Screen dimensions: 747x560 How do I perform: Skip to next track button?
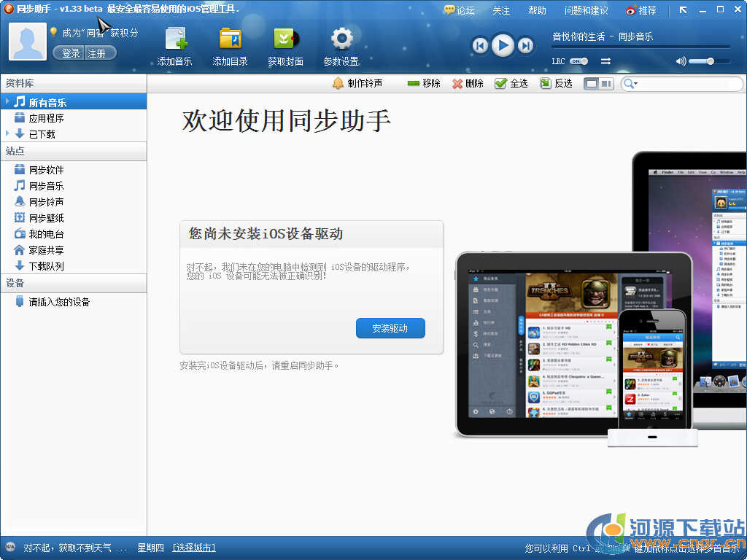(x=525, y=46)
